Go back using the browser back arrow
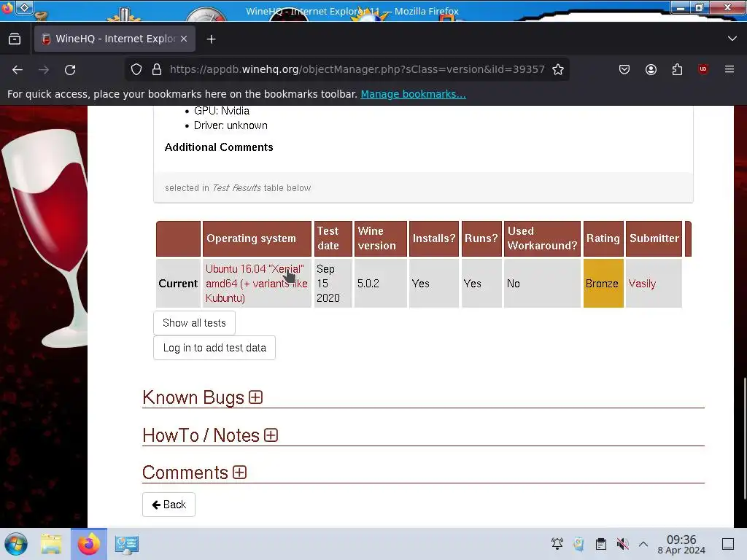747x560 pixels. pos(18,70)
